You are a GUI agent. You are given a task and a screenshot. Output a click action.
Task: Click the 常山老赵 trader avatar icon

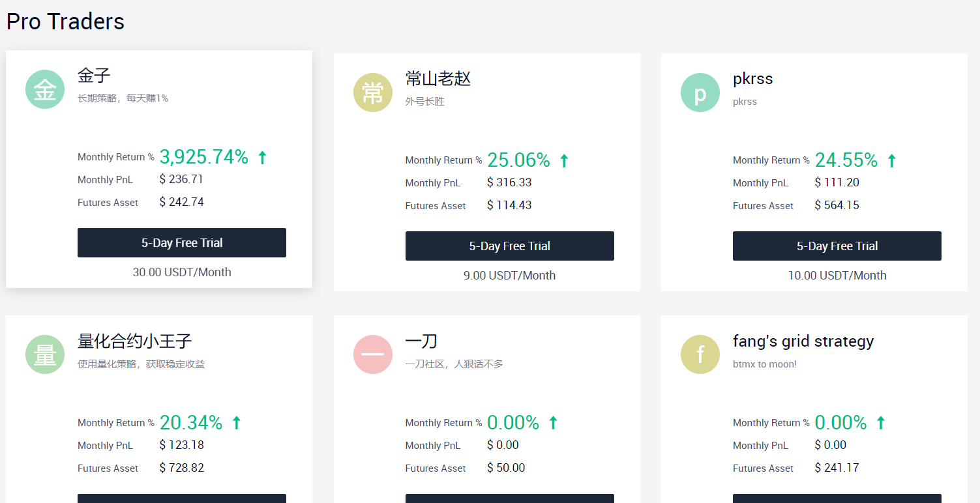tap(372, 92)
